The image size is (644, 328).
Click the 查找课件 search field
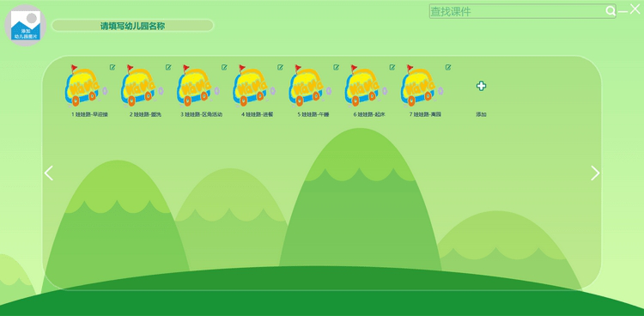tap(517, 11)
